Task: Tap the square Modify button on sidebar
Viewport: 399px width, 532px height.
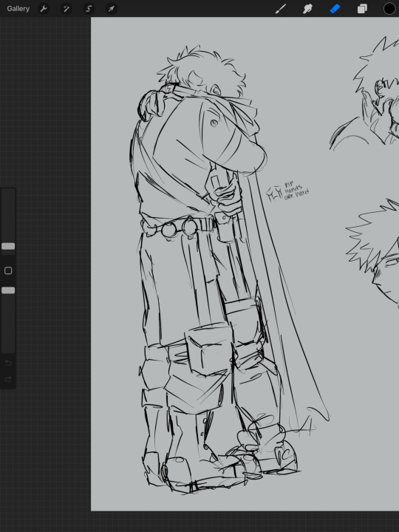Action: pos(8,270)
